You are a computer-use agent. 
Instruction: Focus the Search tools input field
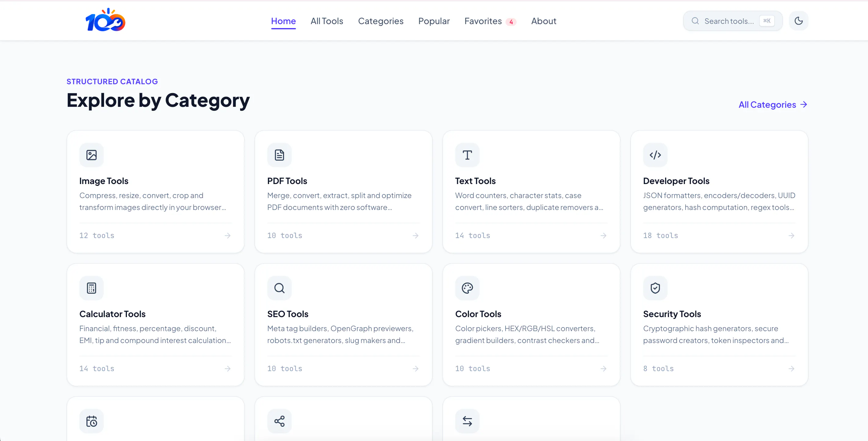coord(733,21)
